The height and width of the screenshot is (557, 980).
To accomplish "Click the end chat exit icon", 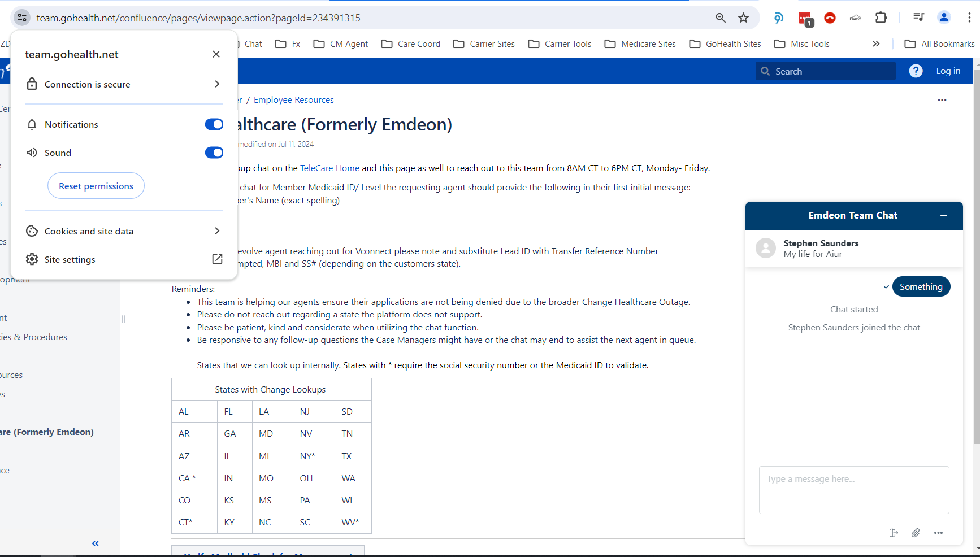I will pos(894,533).
